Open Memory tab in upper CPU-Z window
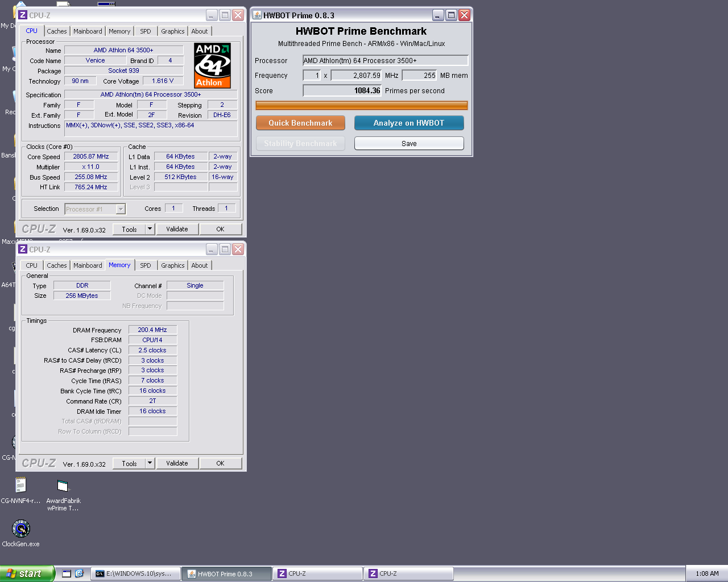 pyautogui.click(x=119, y=31)
